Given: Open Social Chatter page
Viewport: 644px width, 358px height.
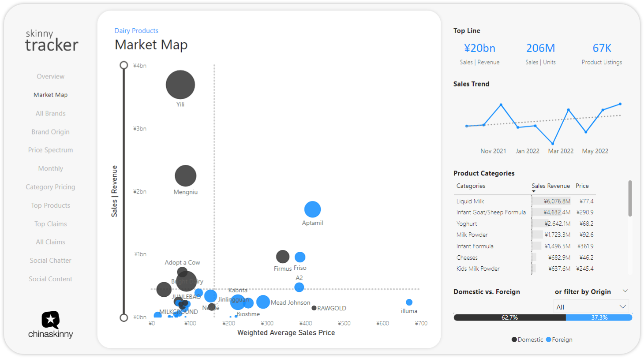Looking at the screenshot, I should point(50,261).
